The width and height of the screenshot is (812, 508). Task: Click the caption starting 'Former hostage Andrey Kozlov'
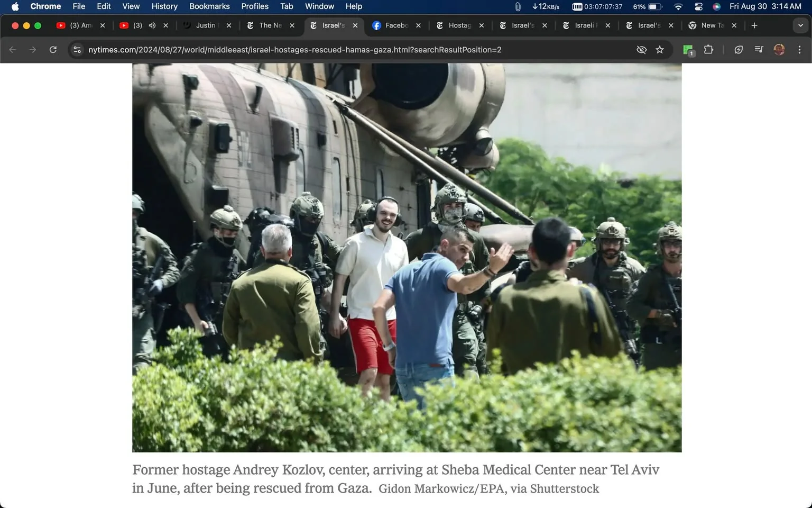tap(395, 479)
